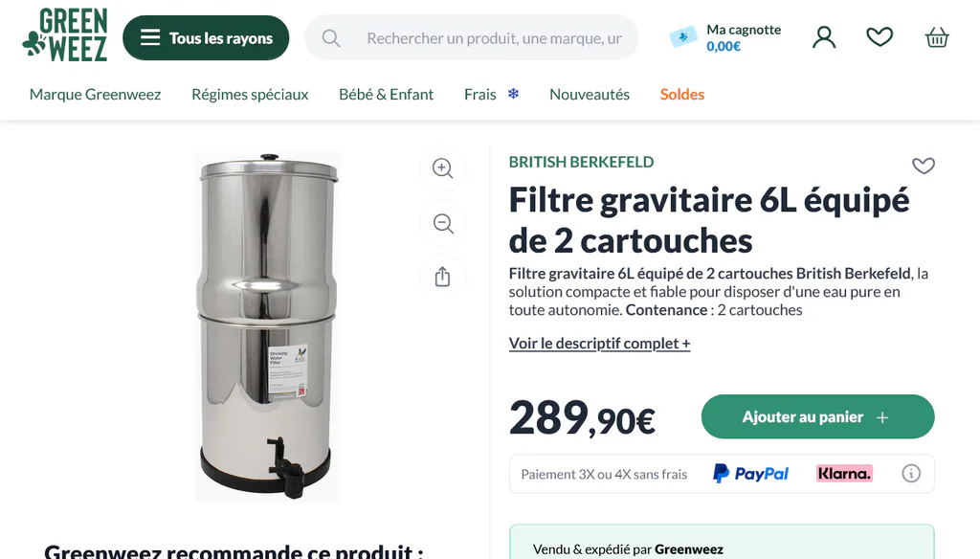
Task: Select the Bébé & Enfant category
Action: [x=387, y=95]
